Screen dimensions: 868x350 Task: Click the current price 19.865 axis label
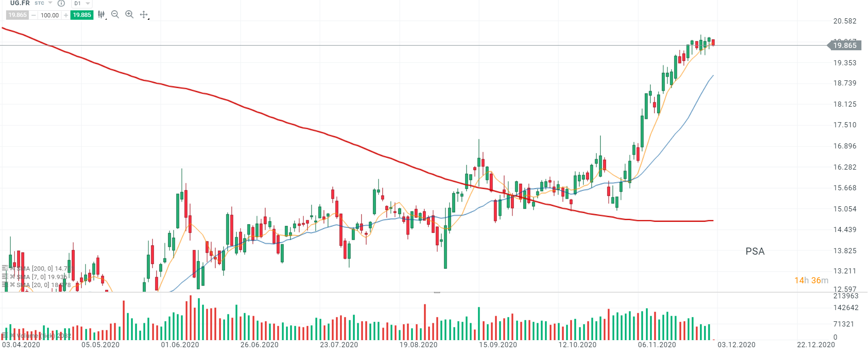coord(845,46)
